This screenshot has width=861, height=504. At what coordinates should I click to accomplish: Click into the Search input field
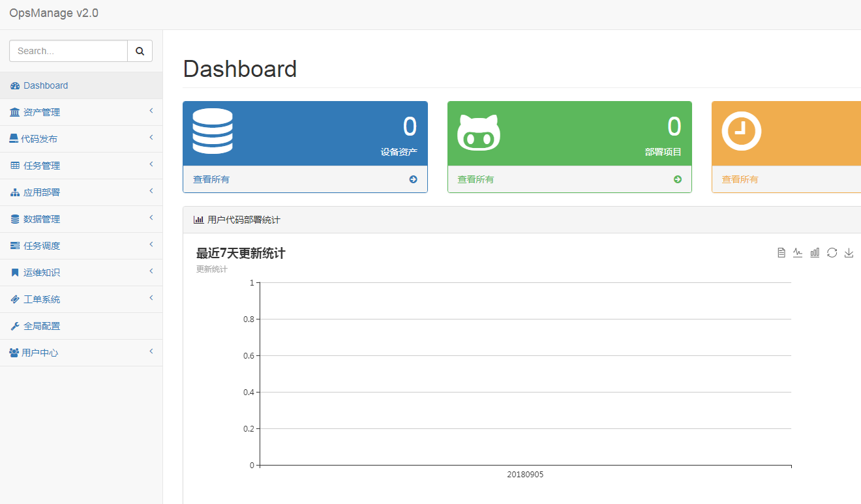point(68,51)
